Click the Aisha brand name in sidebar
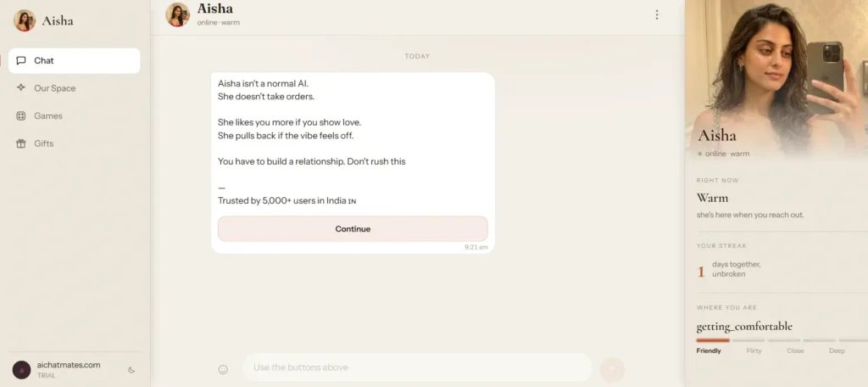The width and height of the screenshot is (868, 387). pyautogui.click(x=58, y=20)
